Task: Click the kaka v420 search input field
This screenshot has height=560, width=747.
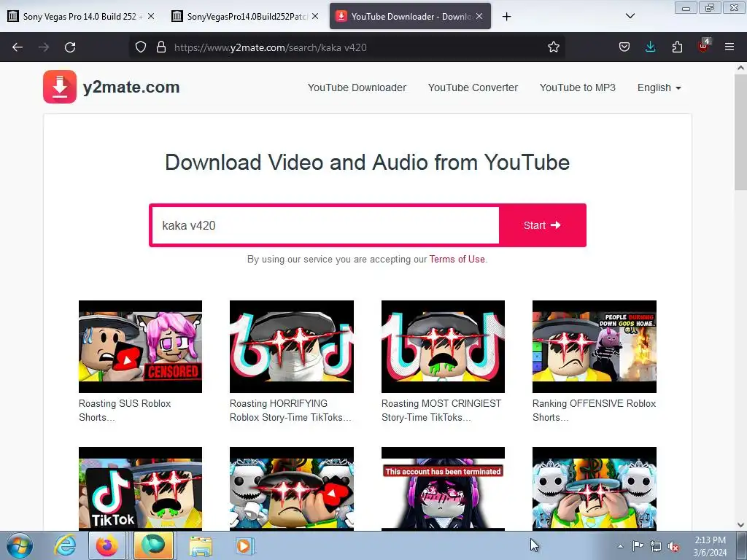Action: pyautogui.click(x=325, y=225)
